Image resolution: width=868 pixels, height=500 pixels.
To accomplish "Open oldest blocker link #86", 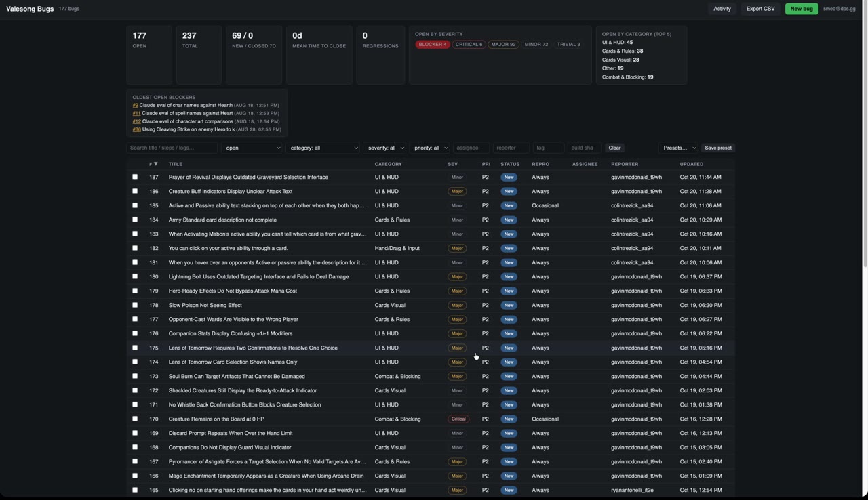I will click(x=136, y=129).
